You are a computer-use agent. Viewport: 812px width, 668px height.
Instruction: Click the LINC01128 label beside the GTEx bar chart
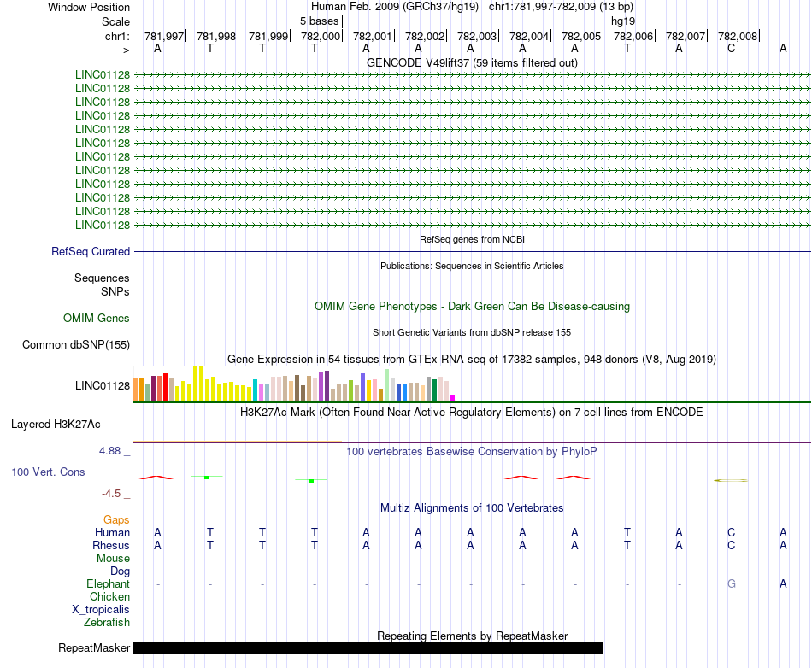click(103, 385)
